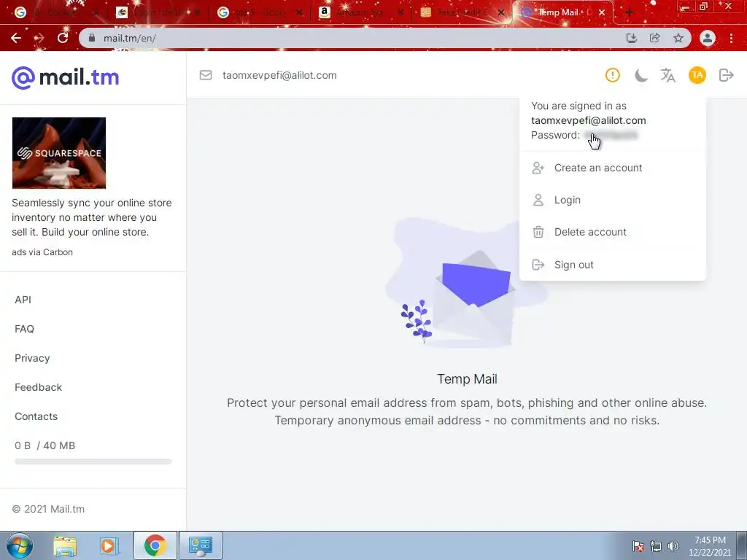Open a new tab with the plus button
This screenshot has width=747, height=560.
click(x=629, y=13)
